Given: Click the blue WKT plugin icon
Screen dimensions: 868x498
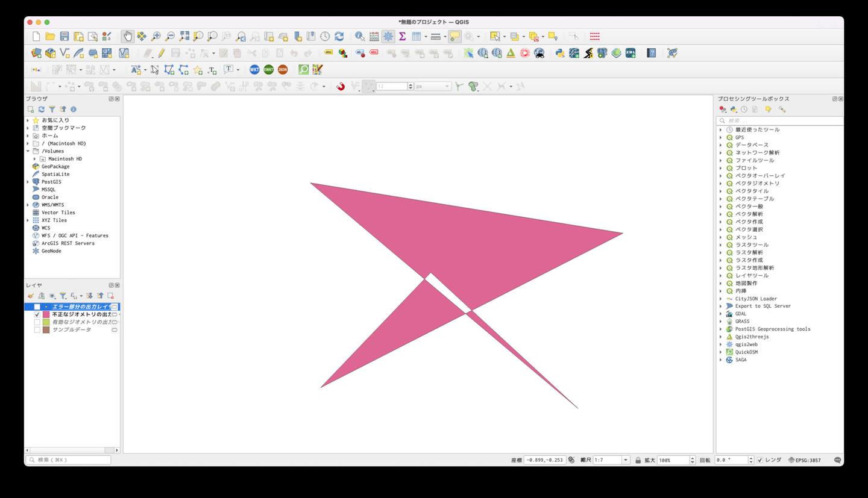Looking at the screenshot, I should click(x=254, y=70).
